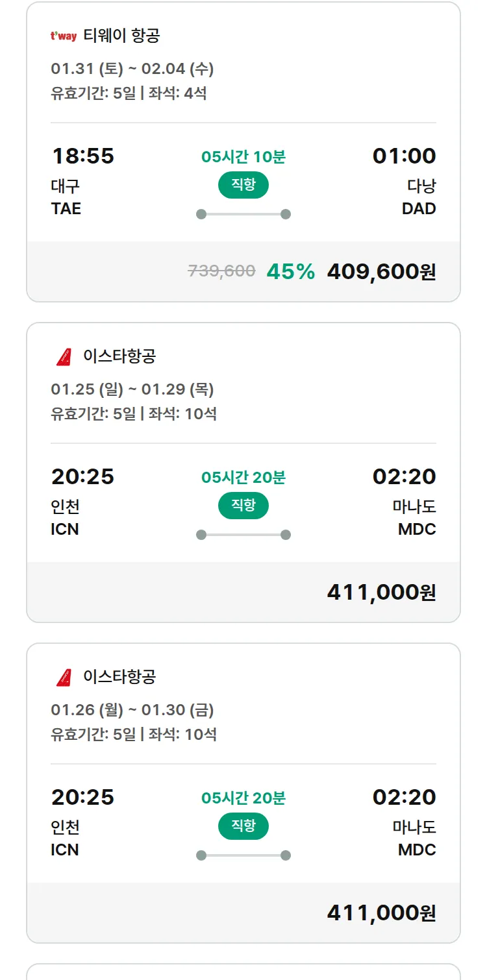The image size is (487, 980).
Task: Click the t'way airline logo icon
Action: coord(64,36)
